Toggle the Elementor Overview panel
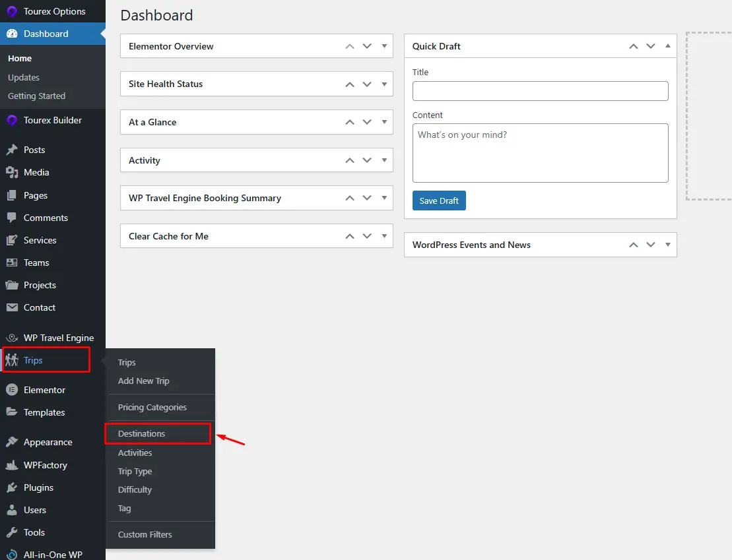Image resolution: width=732 pixels, height=560 pixels. pos(384,46)
